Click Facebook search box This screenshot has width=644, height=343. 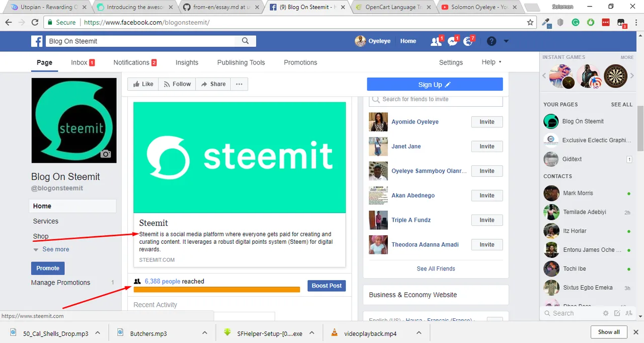pos(141,41)
